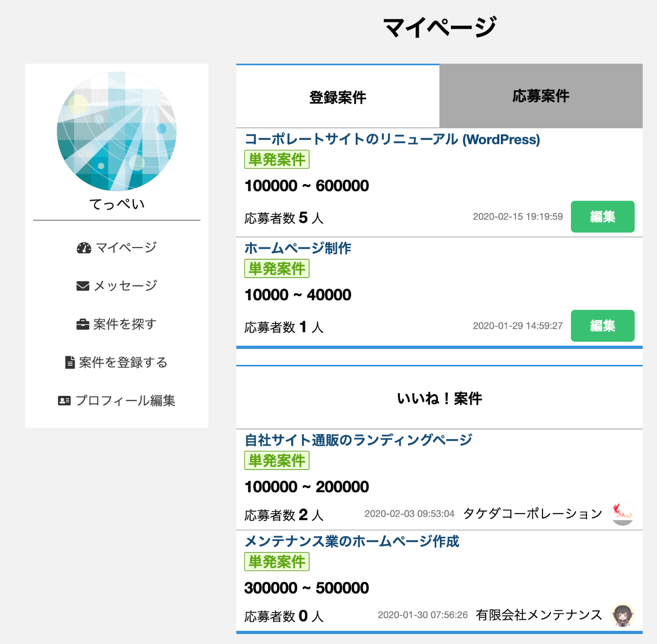The height and width of the screenshot is (644, 657).
Task: Click the dashboard gauge icon beside マイページ
Action: point(84,248)
